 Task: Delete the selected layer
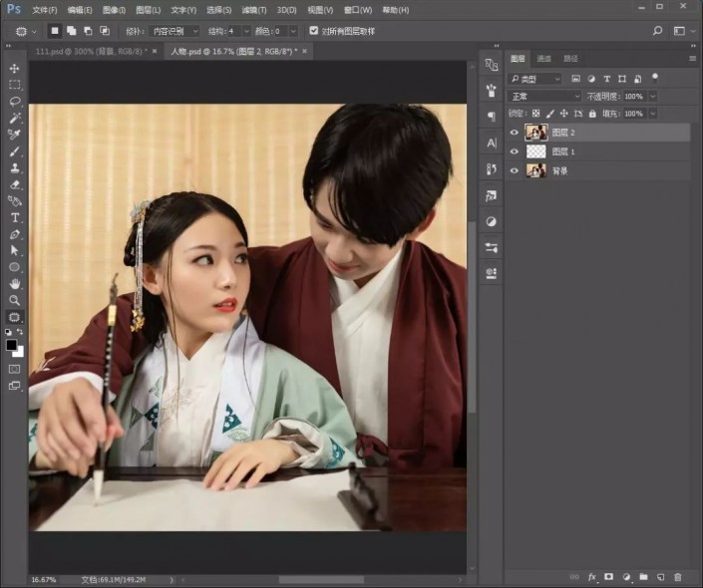678,577
